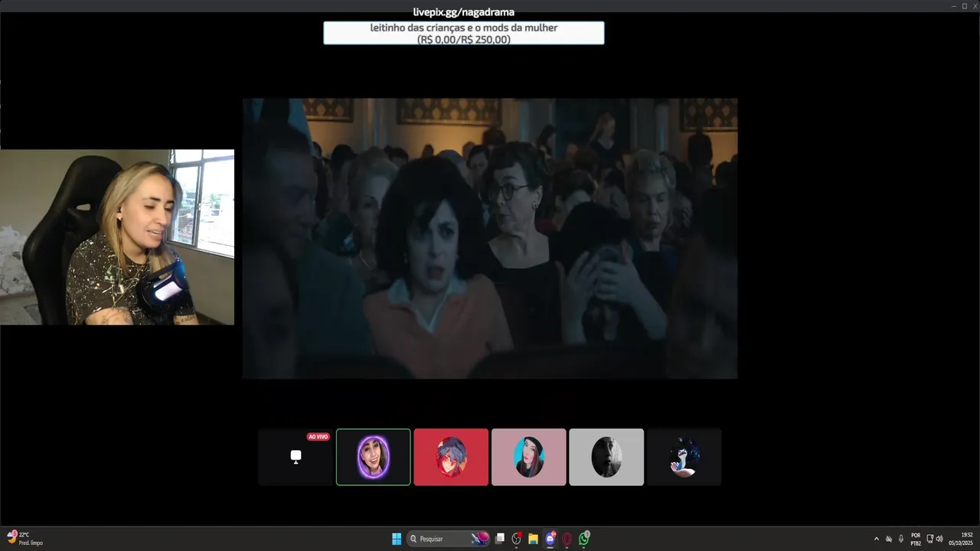Select the participant with purple-ringed avatar

pos(374,457)
